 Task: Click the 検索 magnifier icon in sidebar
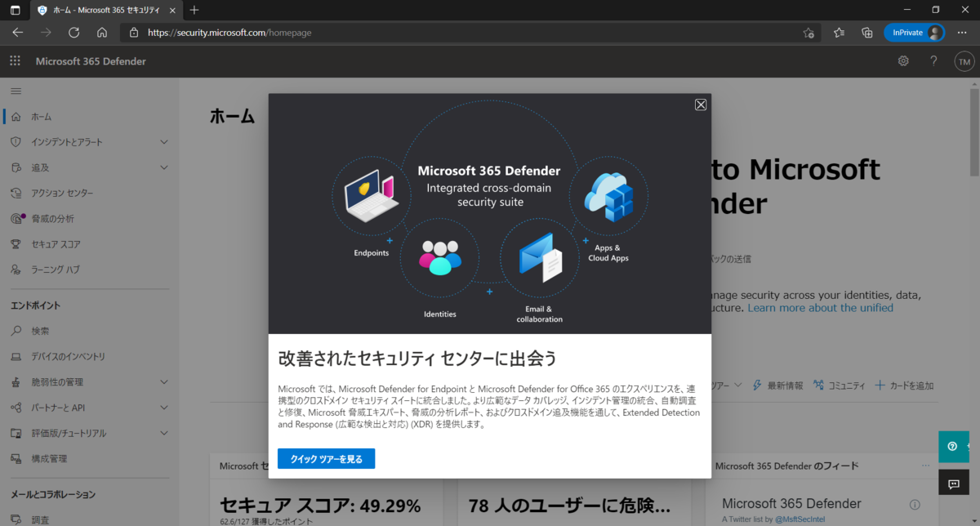coord(16,331)
